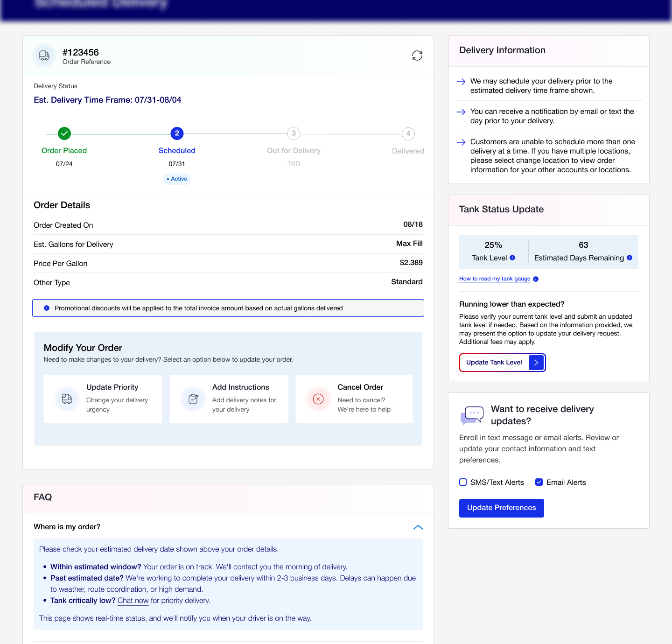The width and height of the screenshot is (672, 644).
Task: Click info icon beside tank gauge link
Action: (x=536, y=279)
